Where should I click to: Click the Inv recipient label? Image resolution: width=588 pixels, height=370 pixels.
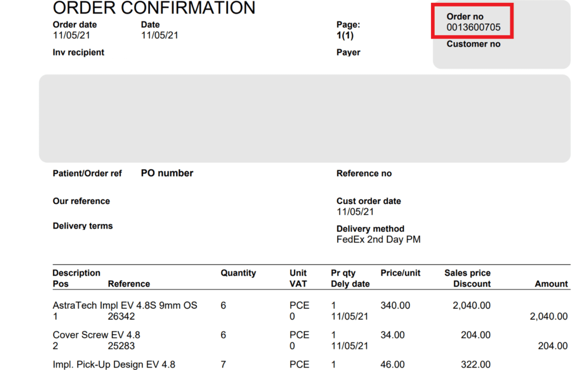78,52
